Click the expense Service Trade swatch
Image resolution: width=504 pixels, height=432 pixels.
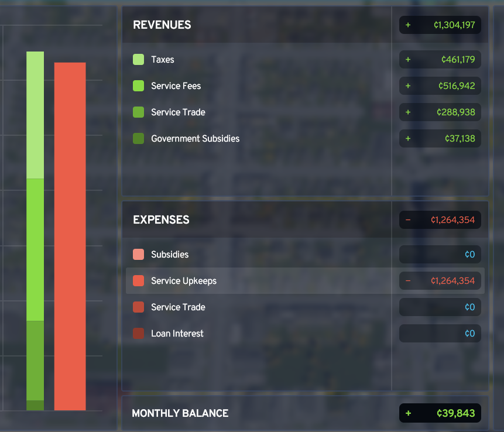click(138, 307)
